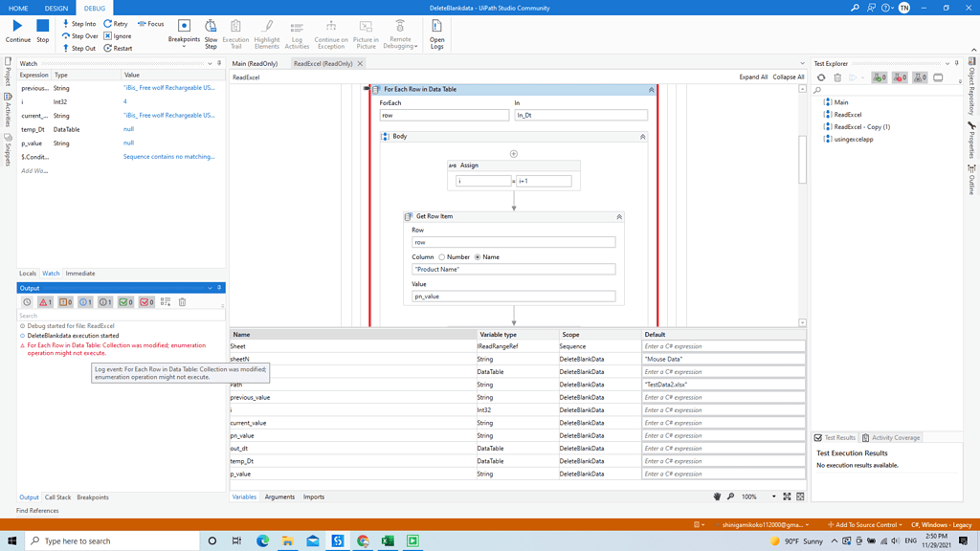Clear the Output panel with trash icon

point(182,302)
